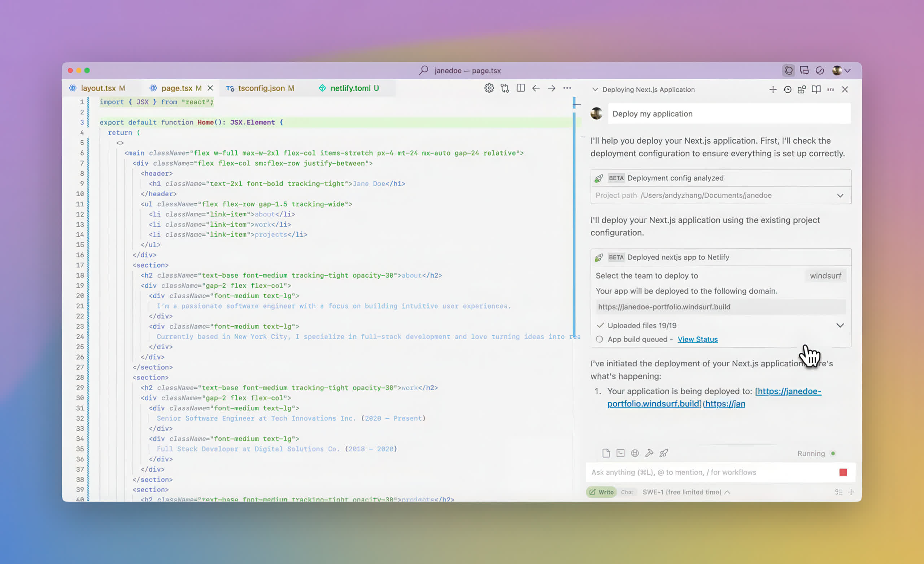The image size is (924, 564).
Task: Expand the Project path details chevron
Action: (840, 195)
